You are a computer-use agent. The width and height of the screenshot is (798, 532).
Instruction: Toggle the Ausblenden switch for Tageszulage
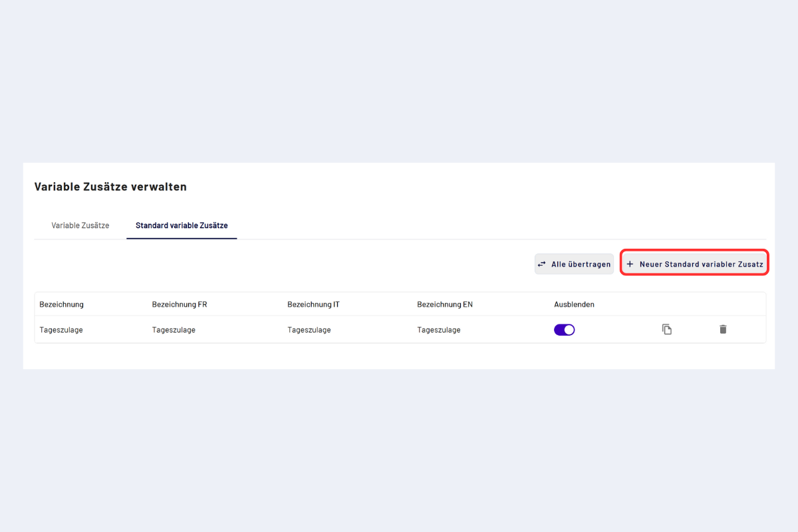pyautogui.click(x=564, y=330)
